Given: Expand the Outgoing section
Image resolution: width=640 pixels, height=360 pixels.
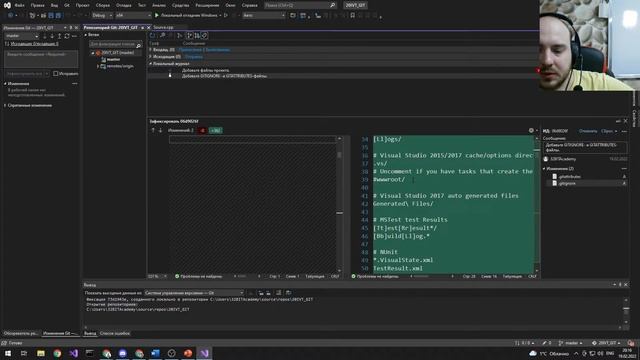Looking at the screenshot, I should [x=151, y=57].
